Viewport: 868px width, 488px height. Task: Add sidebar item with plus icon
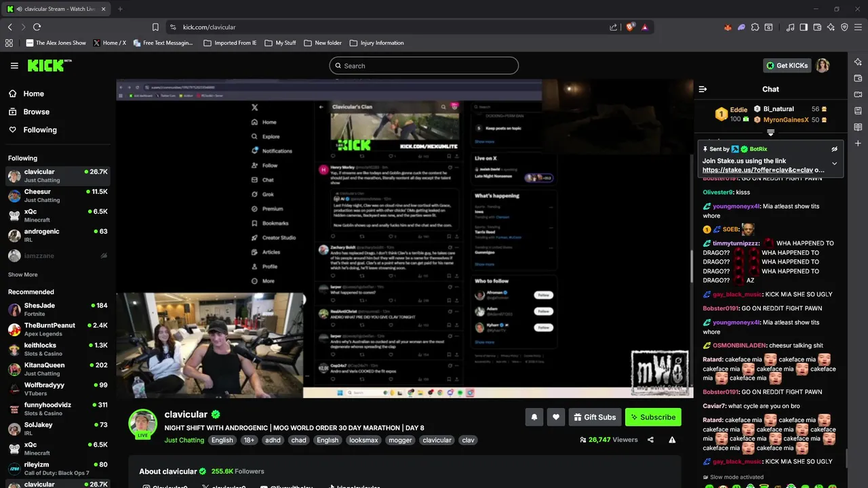pos(858,144)
